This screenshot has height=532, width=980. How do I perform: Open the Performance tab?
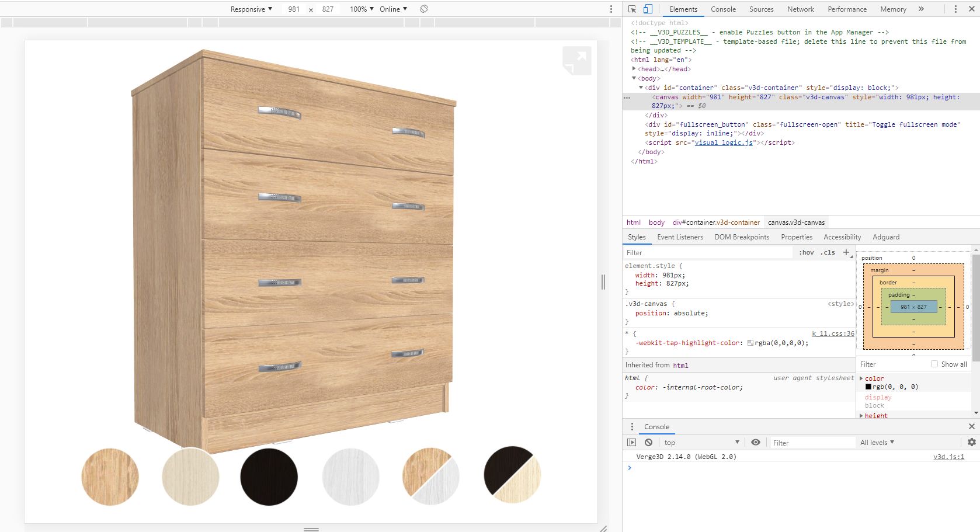tap(847, 9)
